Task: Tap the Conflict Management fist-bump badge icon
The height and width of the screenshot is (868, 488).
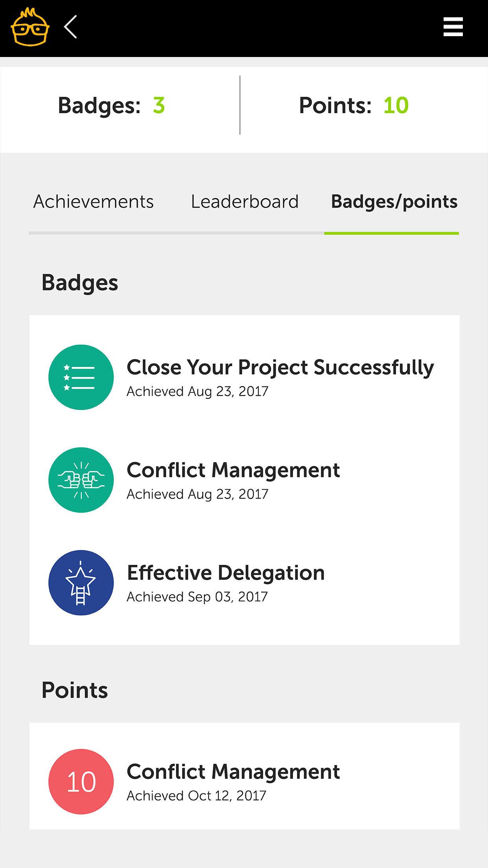Action: coord(81,480)
